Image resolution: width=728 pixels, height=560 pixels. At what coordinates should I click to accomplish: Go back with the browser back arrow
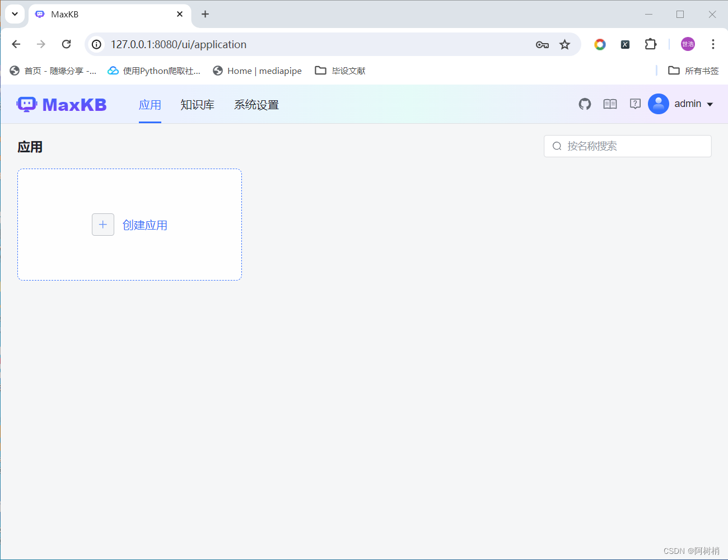[x=16, y=44]
